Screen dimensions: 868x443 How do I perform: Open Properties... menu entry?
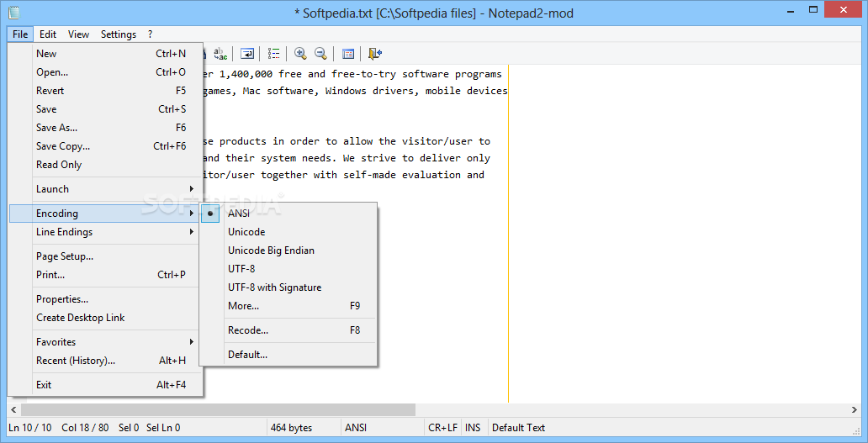pyautogui.click(x=106, y=299)
